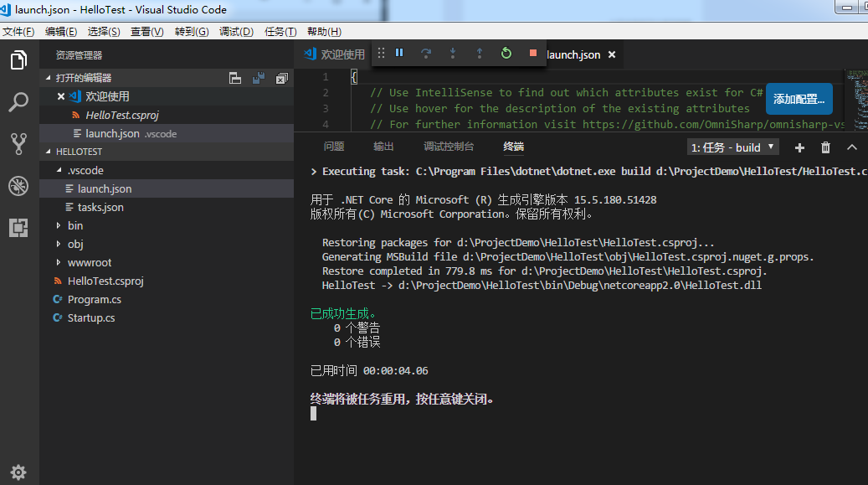This screenshot has height=485, width=868.
Task: Grab the debug toolbar drag handle
Action: [x=381, y=53]
